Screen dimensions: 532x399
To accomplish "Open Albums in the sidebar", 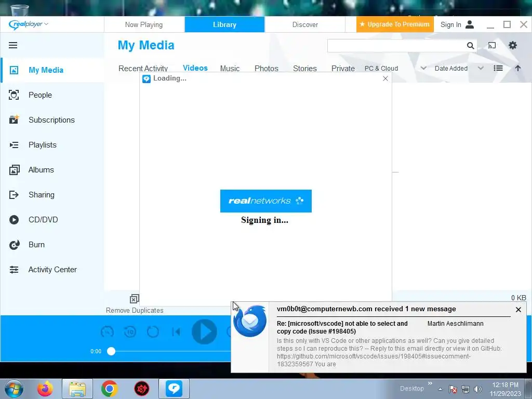I will point(52,170).
